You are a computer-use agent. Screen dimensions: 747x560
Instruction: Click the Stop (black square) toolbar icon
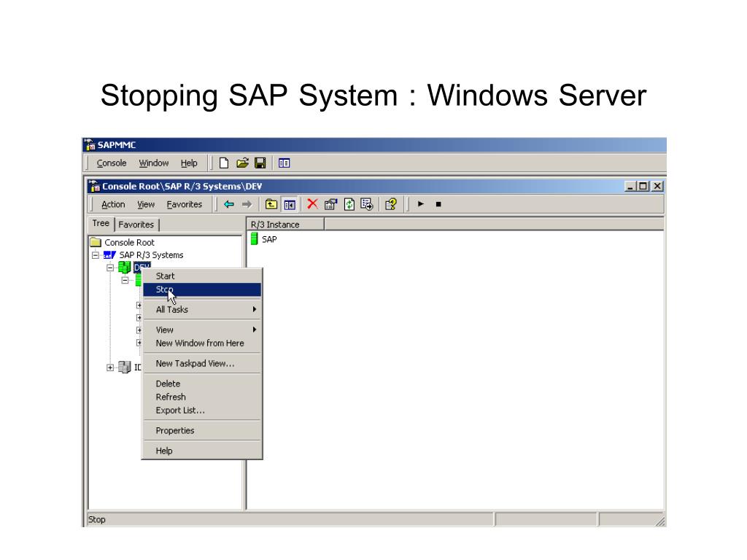(x=438, y=204)
